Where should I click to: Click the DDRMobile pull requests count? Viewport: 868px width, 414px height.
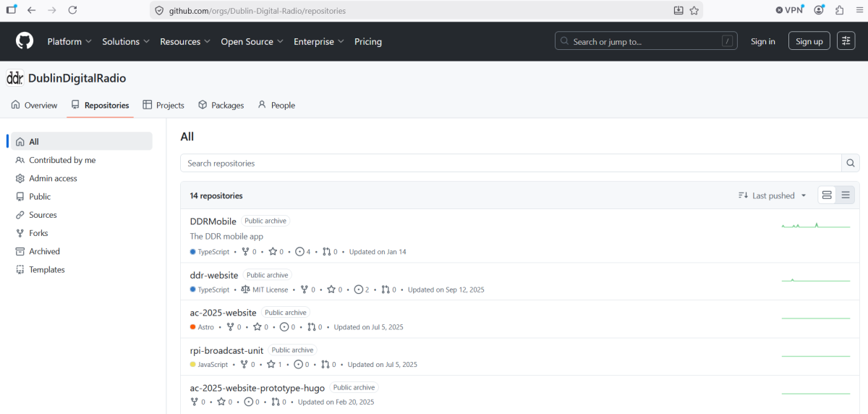point(330,252)
